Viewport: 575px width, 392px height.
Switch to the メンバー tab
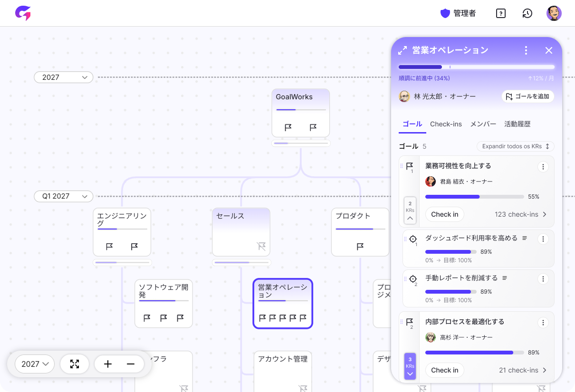pyautogui.click(x=483, y=124)
